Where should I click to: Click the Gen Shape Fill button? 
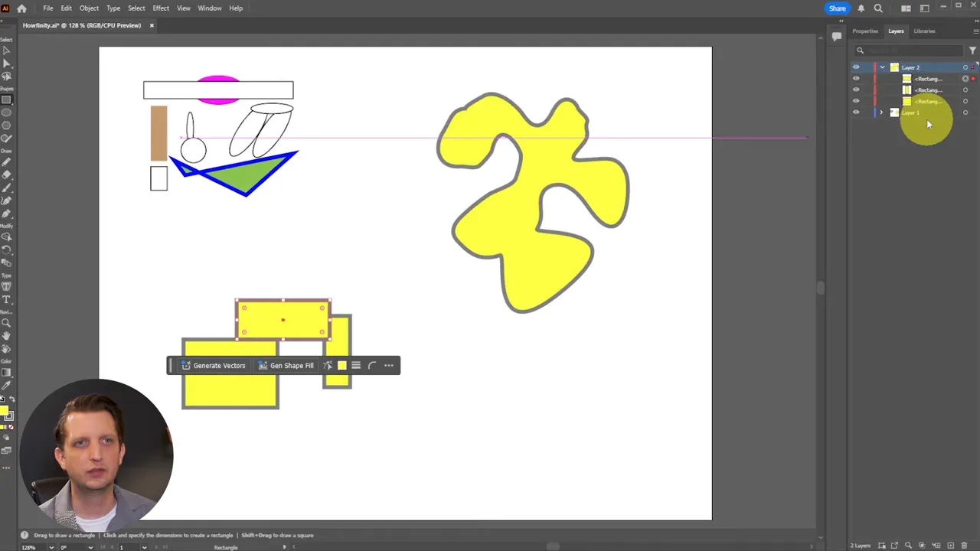pyautogui.click(x=286, y=365)
